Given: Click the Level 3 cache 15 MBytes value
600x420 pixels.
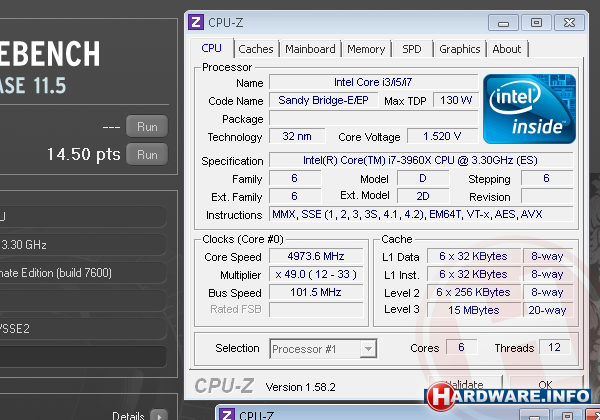Looking at the screenshot, I should point(474,310).
